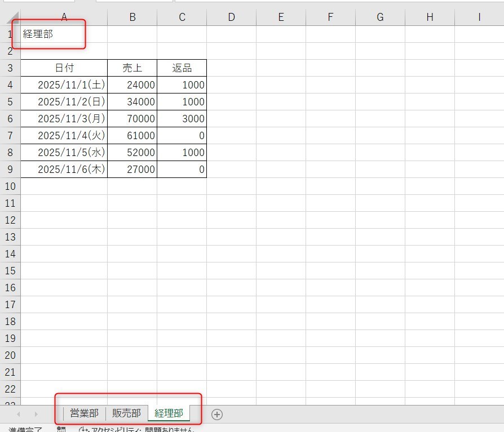Select the date cell 2025/11/4(火)

[64, 136]
